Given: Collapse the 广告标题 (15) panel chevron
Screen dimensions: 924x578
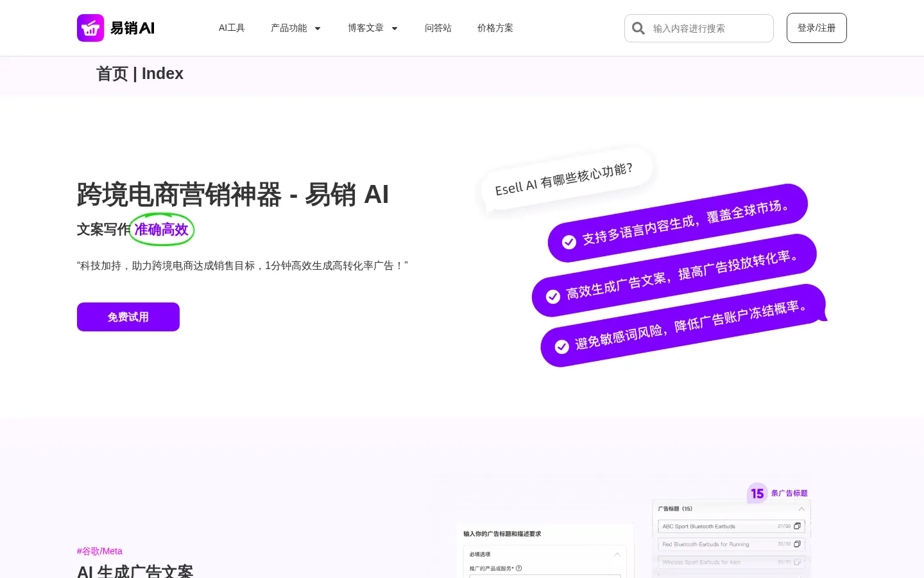Looking at the screenshot, I should 801,509.
